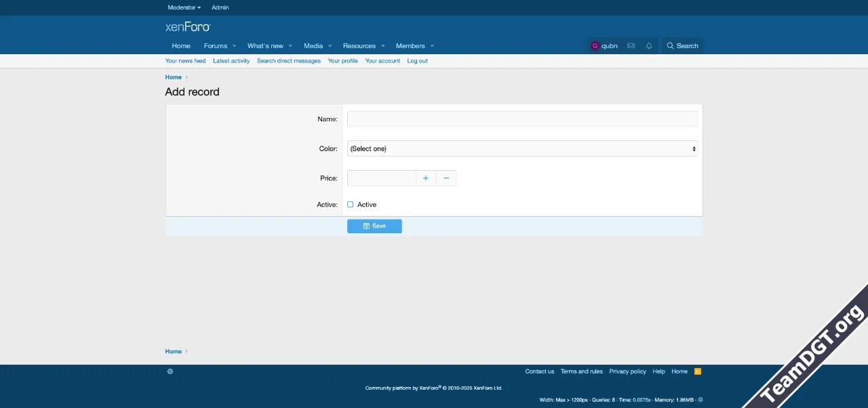The height and width of the screenshot is (408, 868).
Task: Toggle the Active checkbox
Action: 351,205
